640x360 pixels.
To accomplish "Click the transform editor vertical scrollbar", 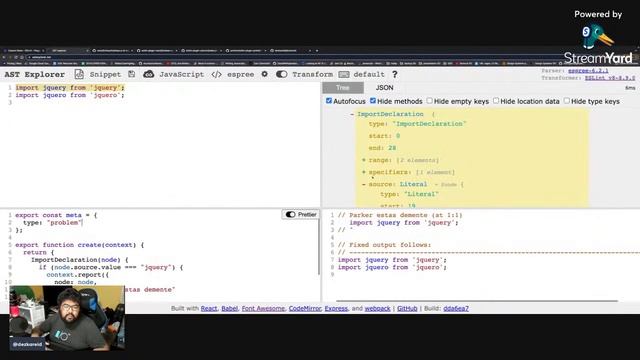I will 319,247.
